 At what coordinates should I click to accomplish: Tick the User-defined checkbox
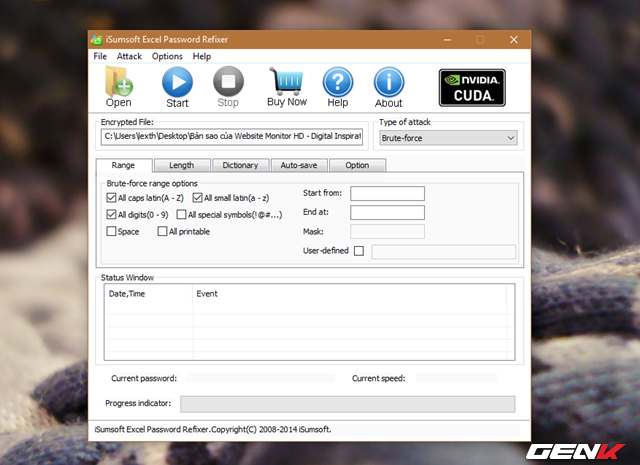click(359, 251)
